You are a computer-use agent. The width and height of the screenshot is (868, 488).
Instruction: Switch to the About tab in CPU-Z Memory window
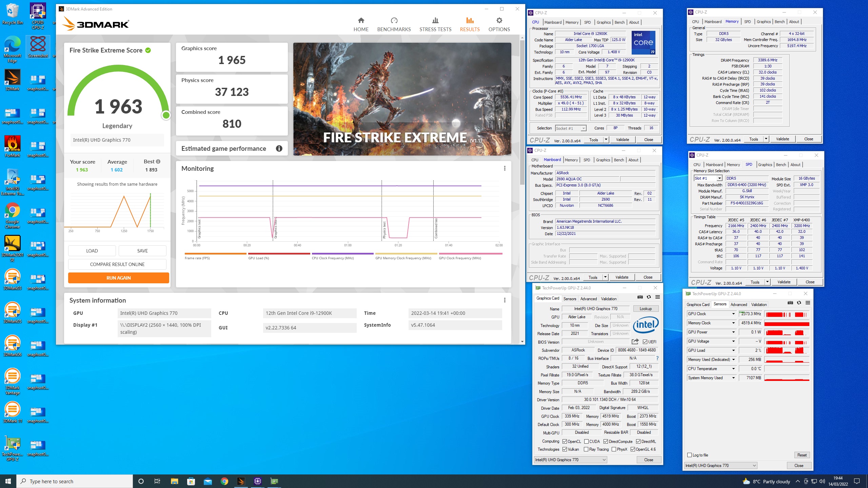pos(794,22)
